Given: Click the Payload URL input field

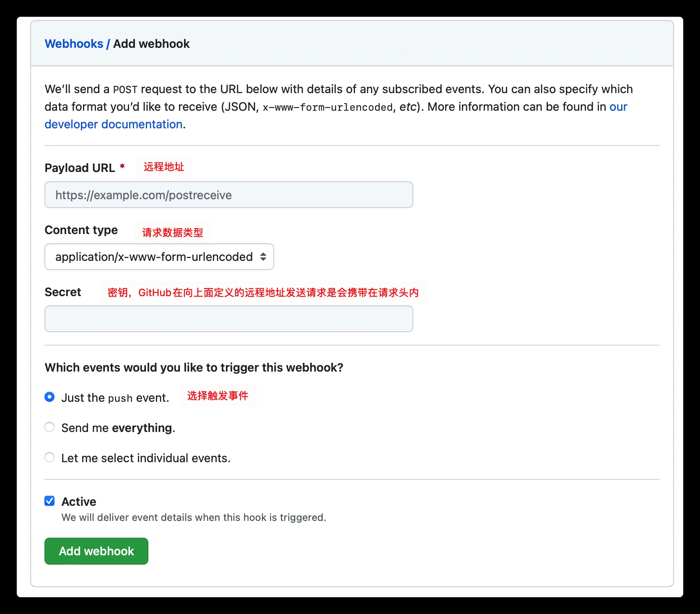Looking at the screenshot, I should point(229,195).
